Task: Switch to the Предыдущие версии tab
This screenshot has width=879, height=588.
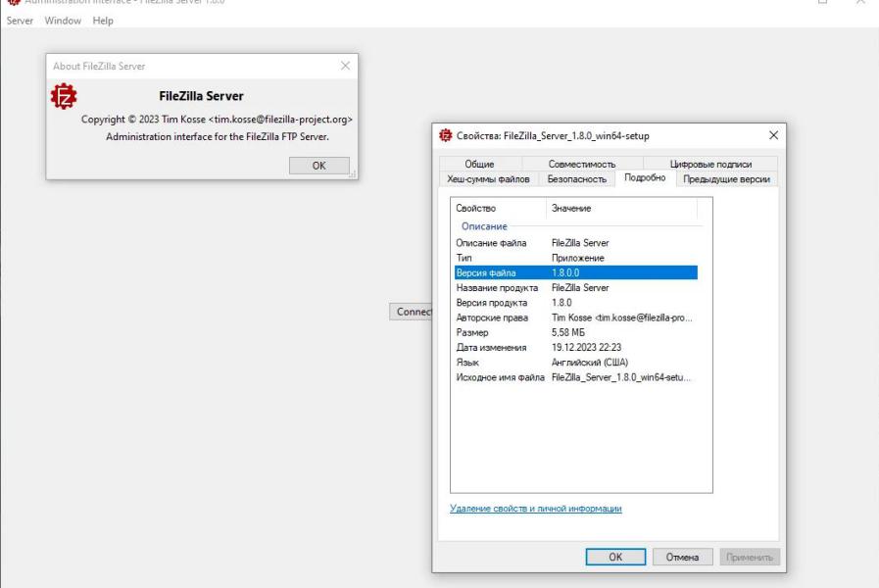Action: pos(726,178)
